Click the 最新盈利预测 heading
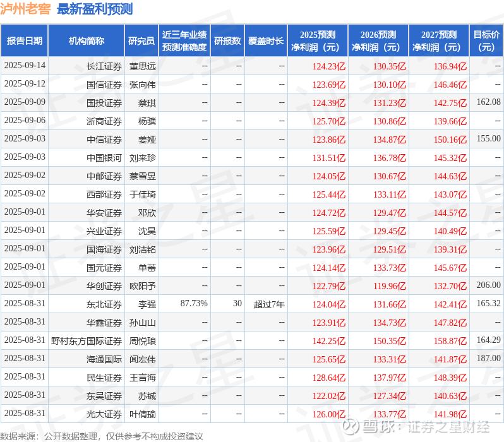Screen dimensions: 504x442 coord(95,9)
